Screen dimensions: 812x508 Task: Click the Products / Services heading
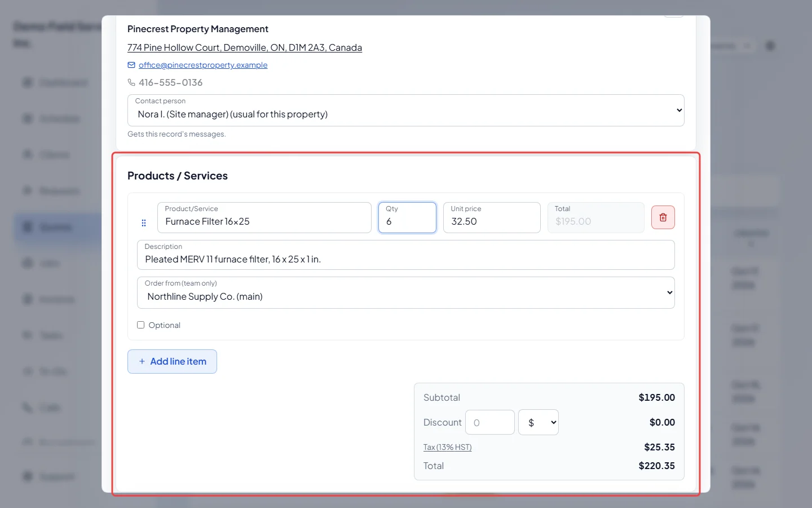tap(178, 176)
